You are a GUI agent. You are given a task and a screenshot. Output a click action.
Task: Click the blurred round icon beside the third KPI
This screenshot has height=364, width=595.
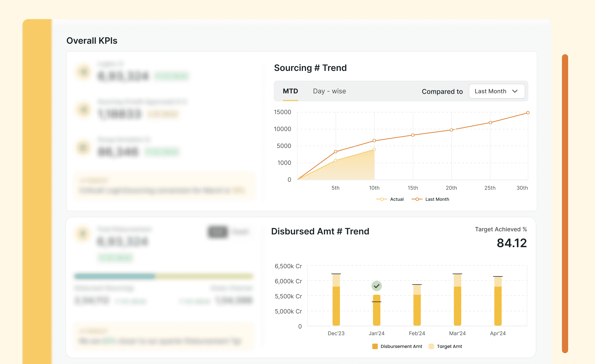pos(83,147)
